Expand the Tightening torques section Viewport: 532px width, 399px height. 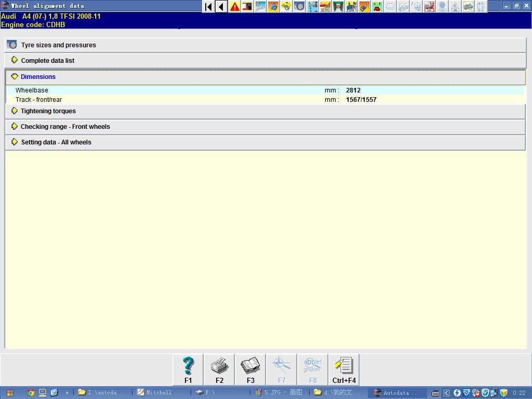coord(48,111)
